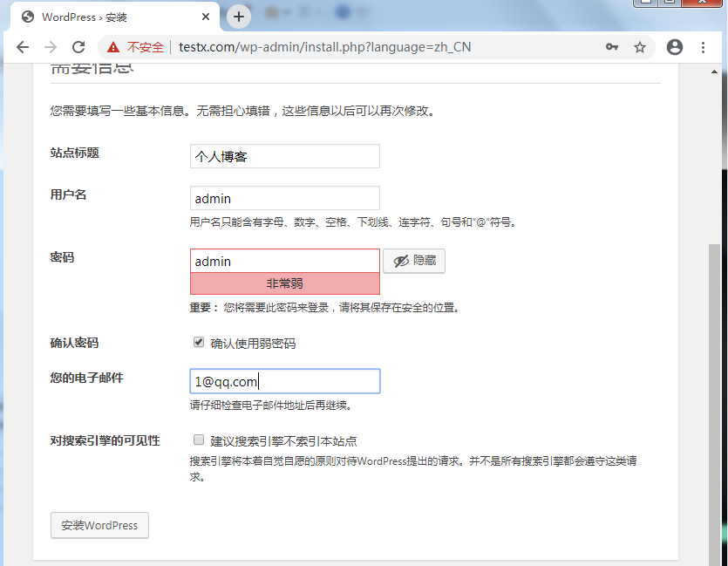Click the 确认密码 label
The width and height of the screenshot is (728, 566).
tap(74, 343)
